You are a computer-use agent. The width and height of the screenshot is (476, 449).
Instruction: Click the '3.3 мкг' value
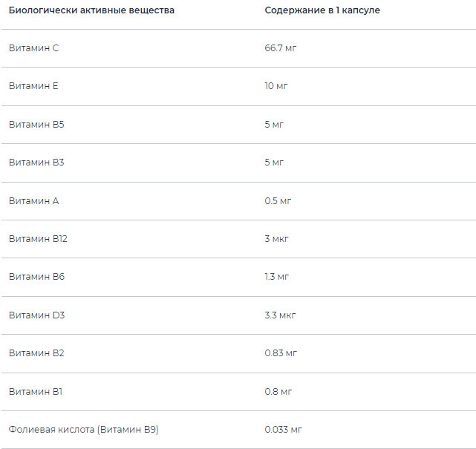(280, 315)
